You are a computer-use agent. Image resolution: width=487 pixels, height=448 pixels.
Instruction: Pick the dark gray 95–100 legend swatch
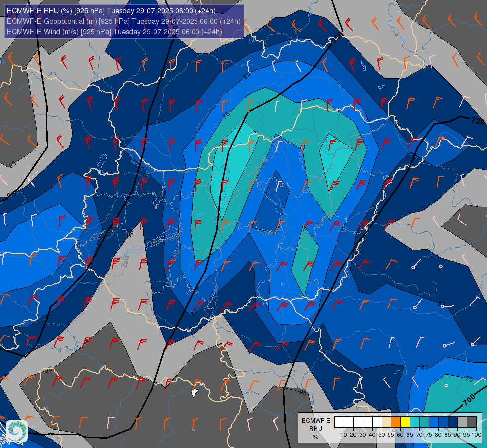[472, 422]
